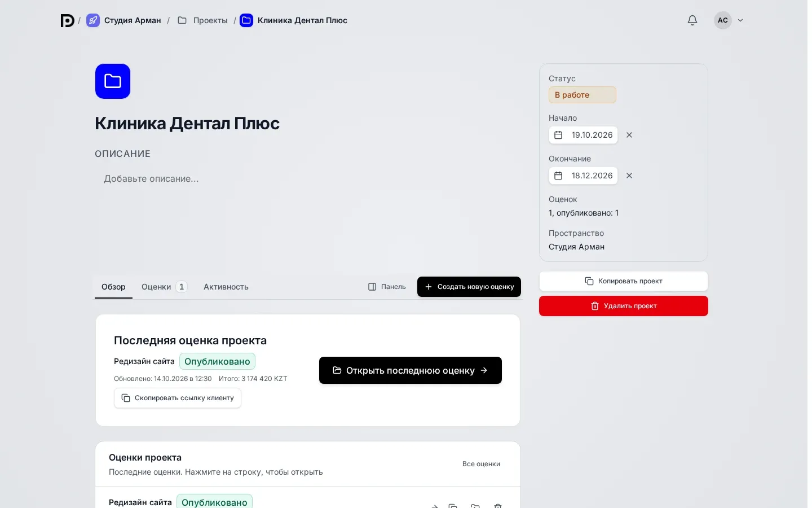
Task: Clear the Начало date with its X
Action: pos(629,135)
